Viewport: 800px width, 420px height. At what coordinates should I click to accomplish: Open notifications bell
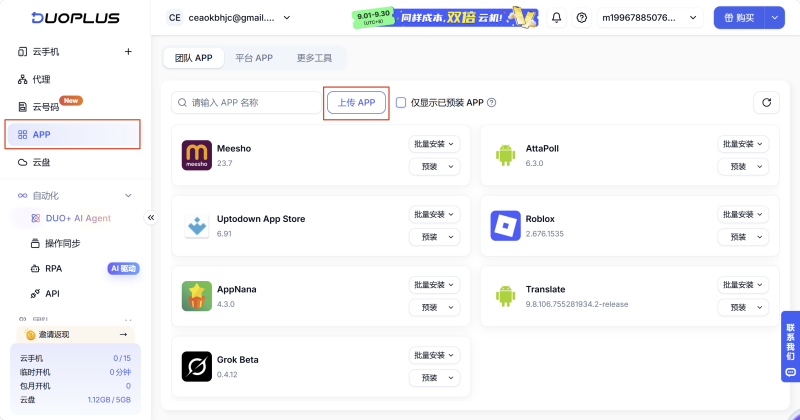557,18
